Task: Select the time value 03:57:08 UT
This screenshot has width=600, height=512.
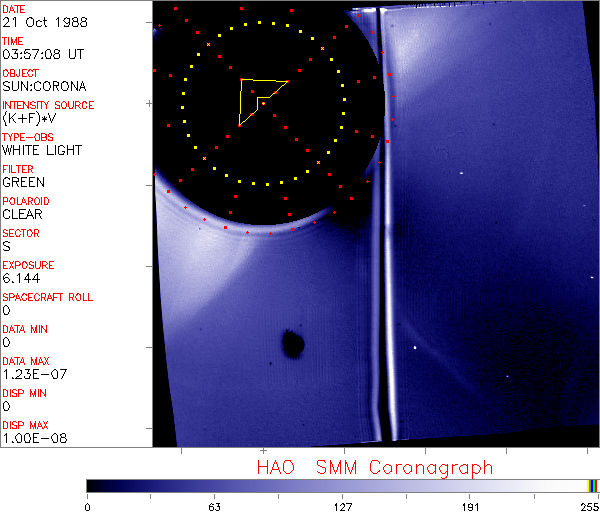Action: coord(42,54)
